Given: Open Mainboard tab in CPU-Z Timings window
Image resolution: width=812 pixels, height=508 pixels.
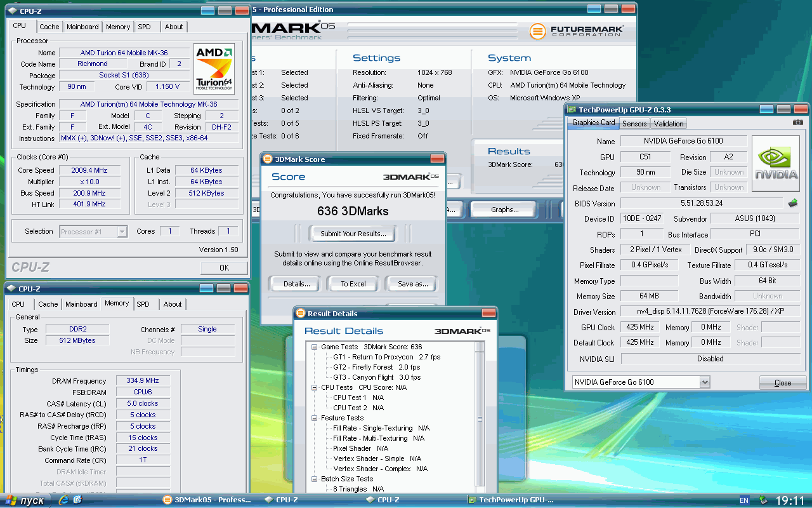Looking at the screenshot, I should pos(81,304).
